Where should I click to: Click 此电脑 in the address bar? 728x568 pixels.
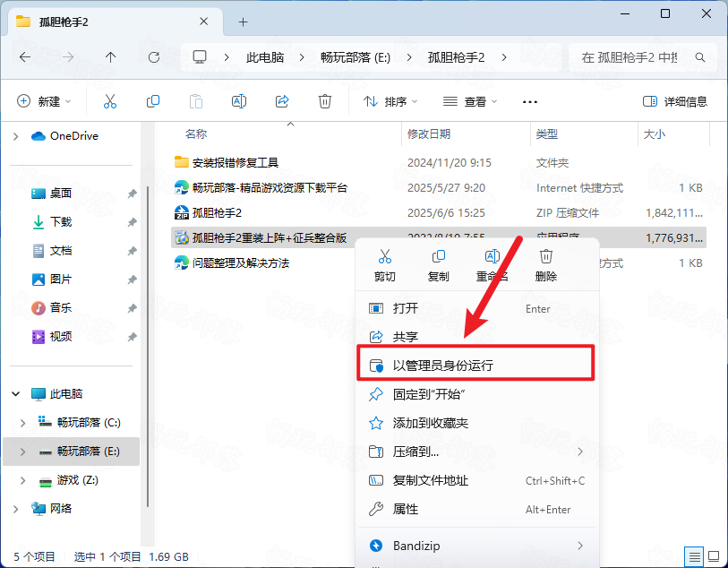tap(265, 57)
